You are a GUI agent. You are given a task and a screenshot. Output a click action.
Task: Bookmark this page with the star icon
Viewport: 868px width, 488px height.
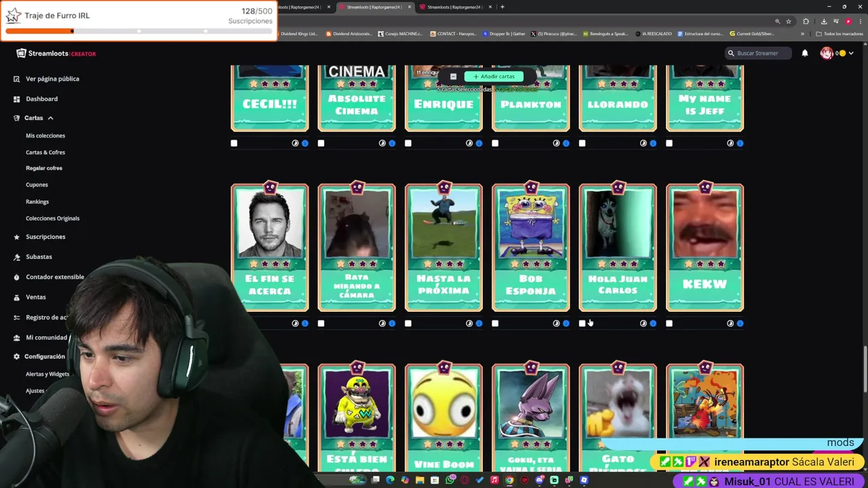click(788, 21)
